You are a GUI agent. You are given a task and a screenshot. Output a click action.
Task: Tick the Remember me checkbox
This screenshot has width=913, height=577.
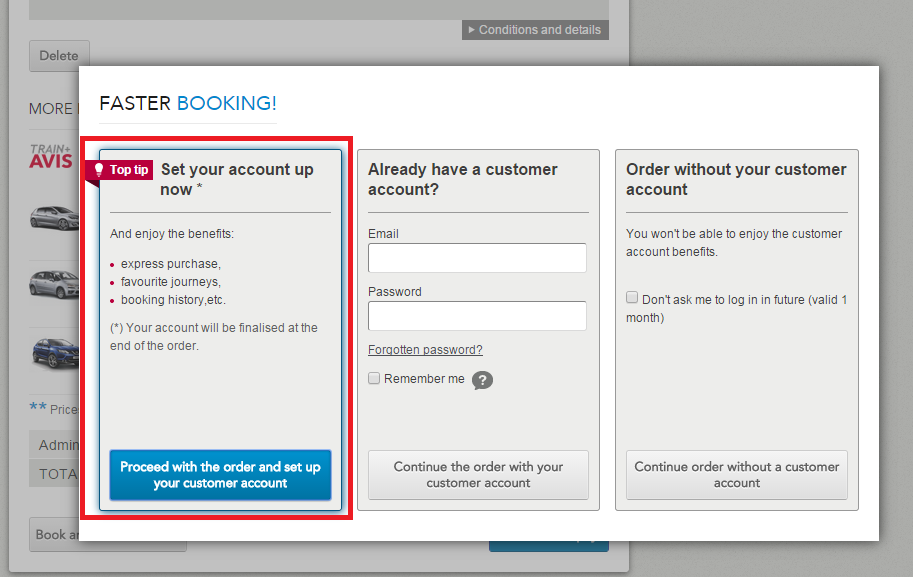pos(374,379)
